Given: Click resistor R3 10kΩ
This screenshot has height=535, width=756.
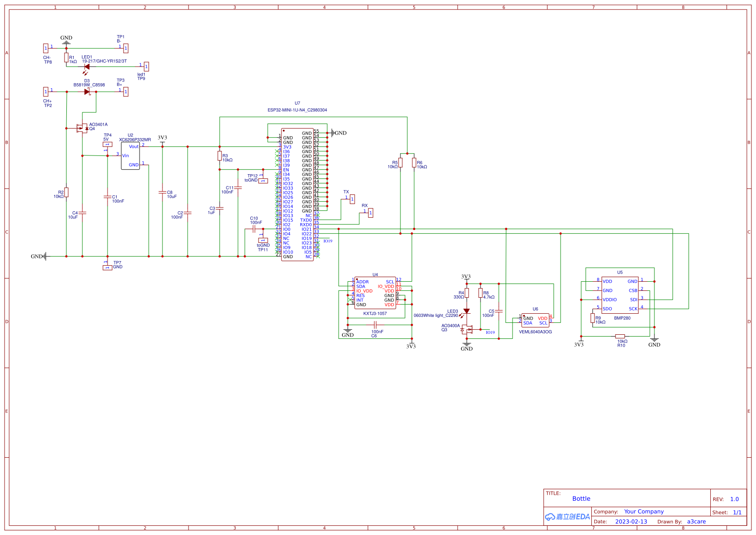Looking at the screenshot, I should coord(219,156).
